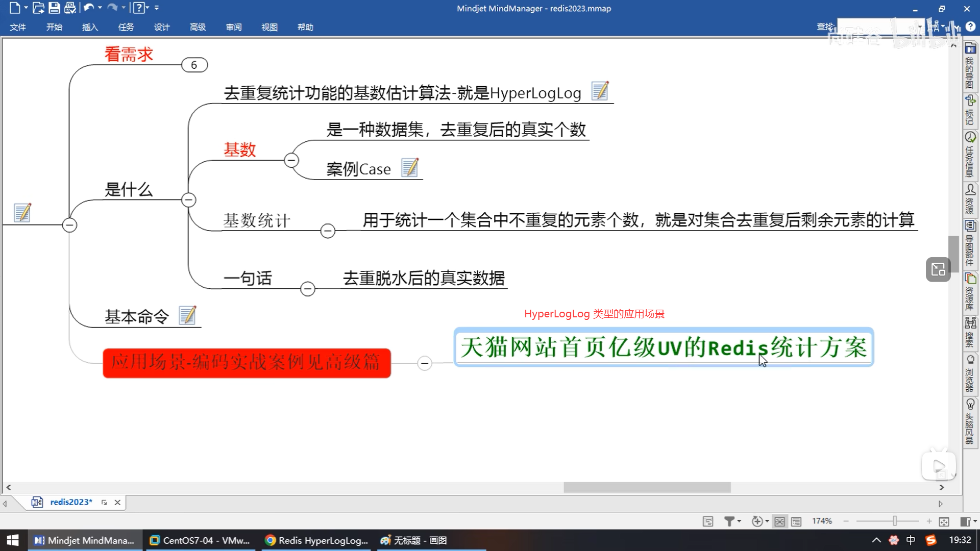Open the note attached to 基本命令 topic
980x551 pixels.
(x=188, y=315)
